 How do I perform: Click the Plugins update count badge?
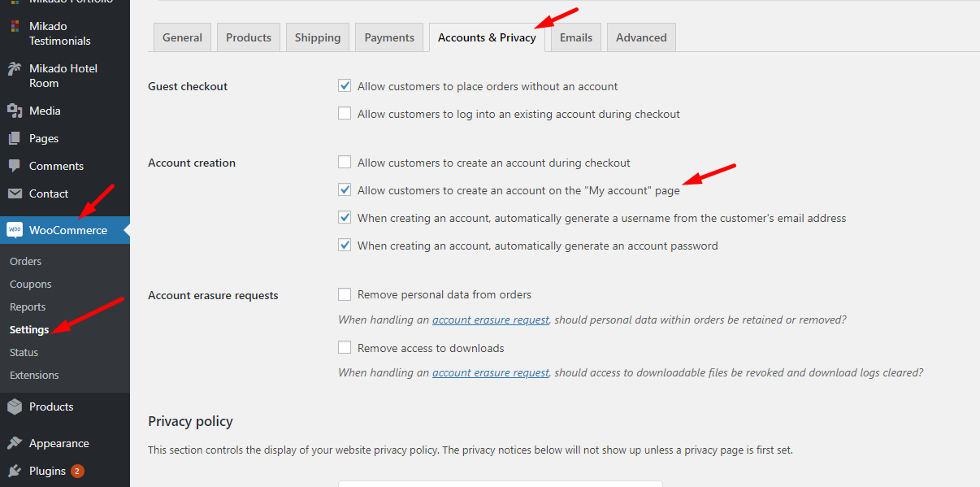pyautogui.click(x=77, y=471)
